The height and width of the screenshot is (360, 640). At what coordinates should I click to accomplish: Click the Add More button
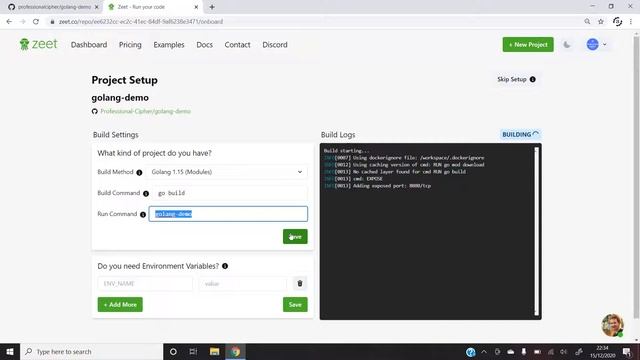120,304
